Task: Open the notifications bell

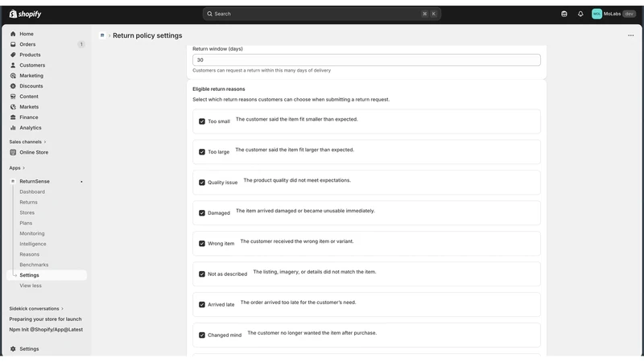Action: [580, 14]
